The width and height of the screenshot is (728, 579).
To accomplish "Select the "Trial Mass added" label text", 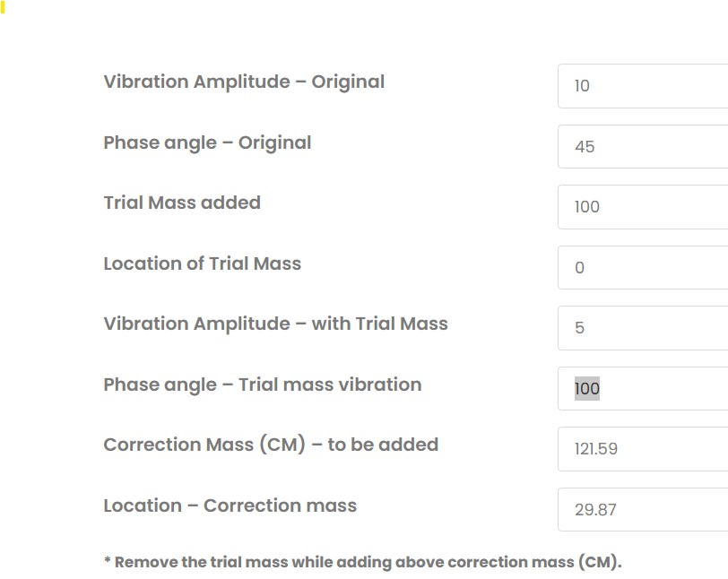I will coord(182,203).
